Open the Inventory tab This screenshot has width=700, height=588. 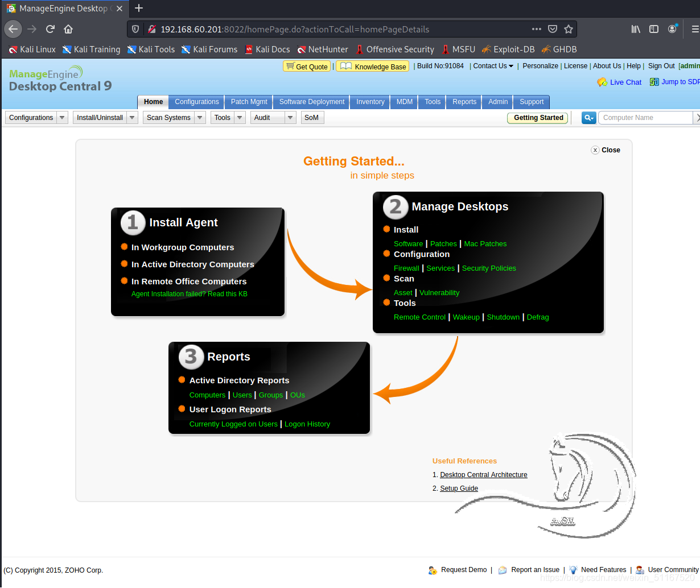point(370,102)
